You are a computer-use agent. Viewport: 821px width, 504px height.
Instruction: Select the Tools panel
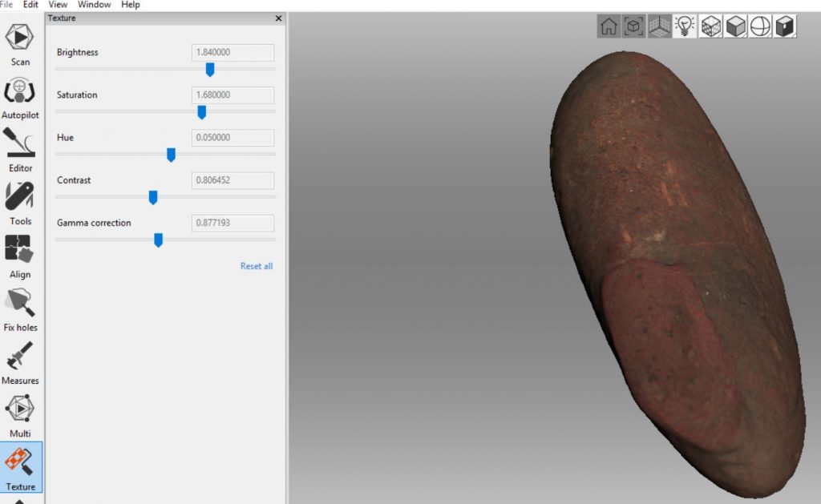point(20,202)
